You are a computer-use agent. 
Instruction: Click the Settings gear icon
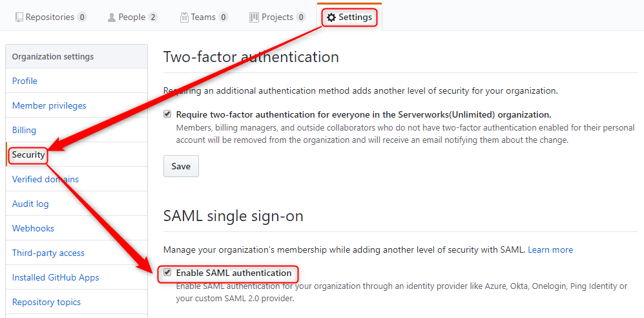click(331, 17)
